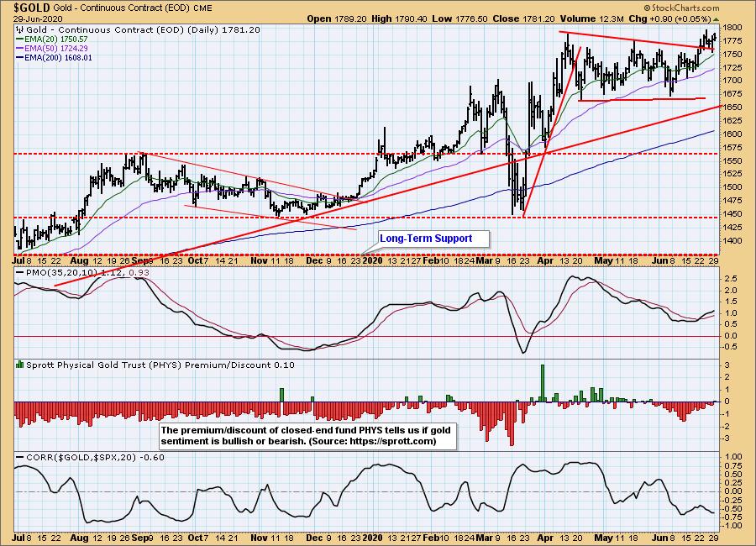Click the Sprott Physical Gold Trust panel label
This screenshot has width=756, height=546.
coord(160,365)
